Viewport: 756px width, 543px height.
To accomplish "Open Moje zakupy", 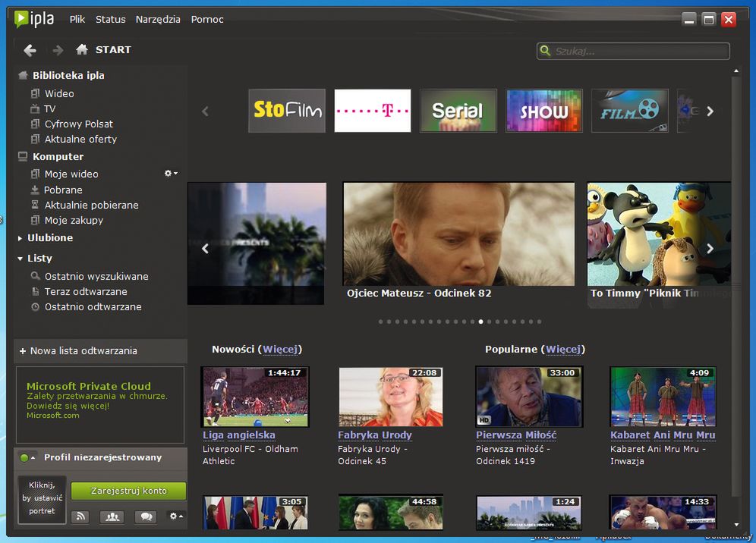I will (x=74, y=220).
